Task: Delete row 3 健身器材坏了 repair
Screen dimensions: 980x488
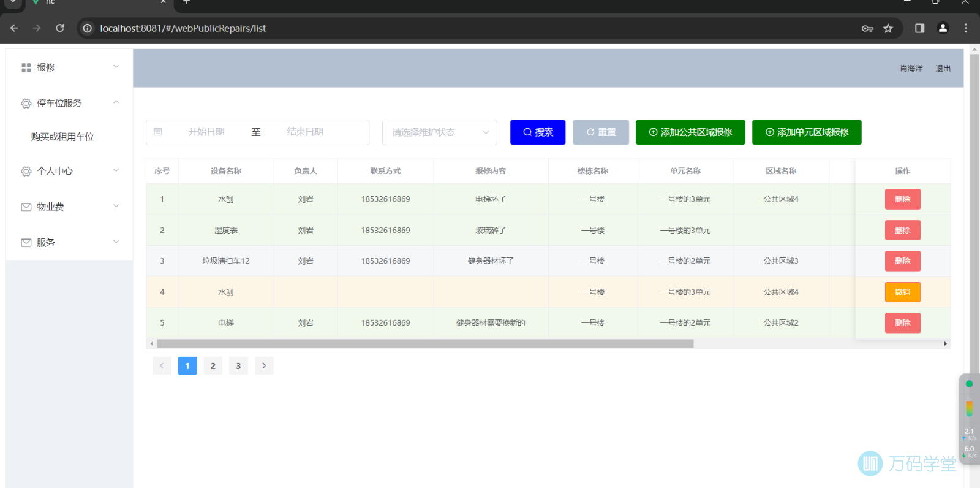Action: pos(903,261)
